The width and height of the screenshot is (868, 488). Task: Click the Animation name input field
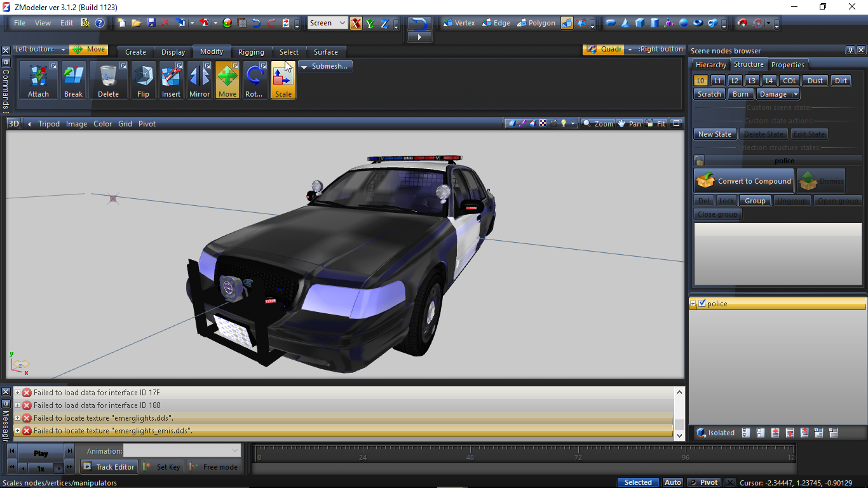182,451
